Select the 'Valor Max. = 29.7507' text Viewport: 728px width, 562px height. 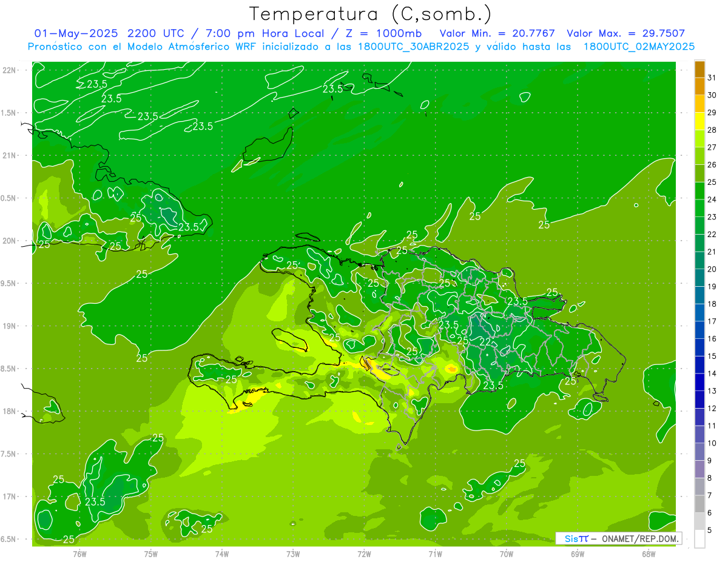(625, 33)
